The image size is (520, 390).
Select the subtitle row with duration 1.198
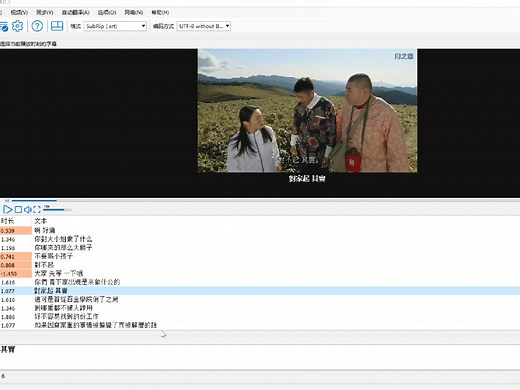[260, 248]
